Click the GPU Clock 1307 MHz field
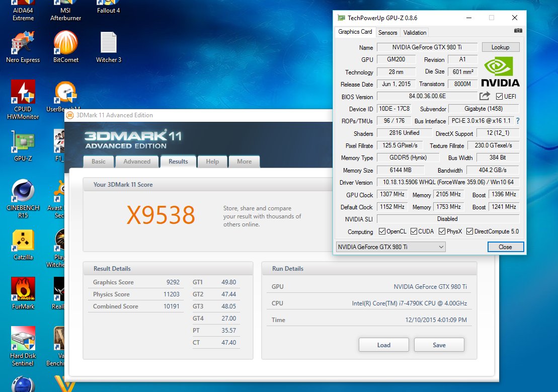The image size is (558, 392). click(x=392, y=194)
